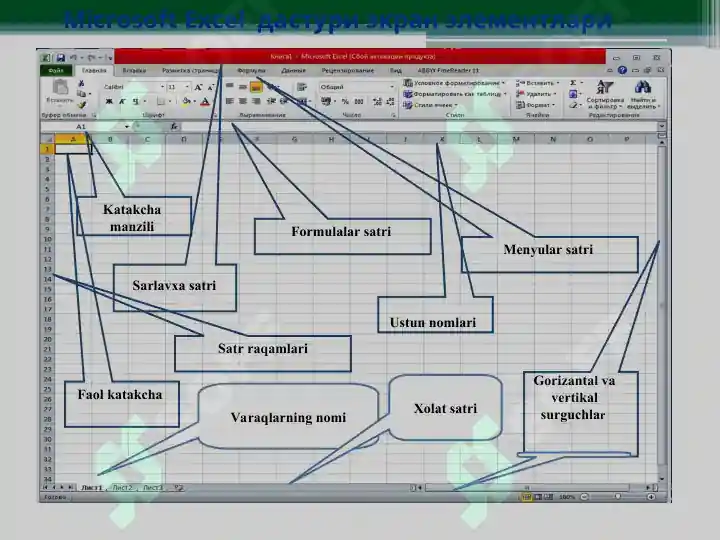Decrease font size with smaller A icon
Screen dimensions: 720x540
pyautogui.click(x=211, y=87)
